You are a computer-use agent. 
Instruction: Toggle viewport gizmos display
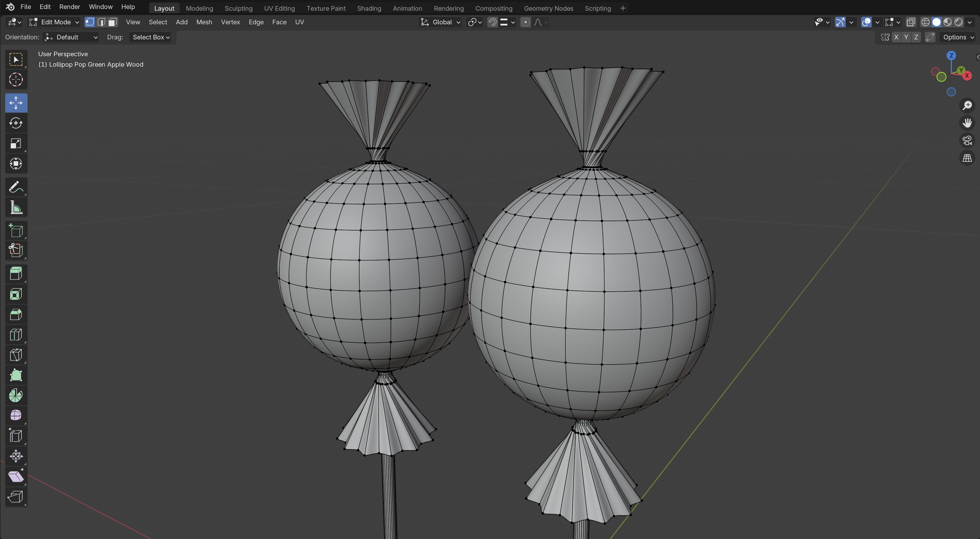(840, 22)
